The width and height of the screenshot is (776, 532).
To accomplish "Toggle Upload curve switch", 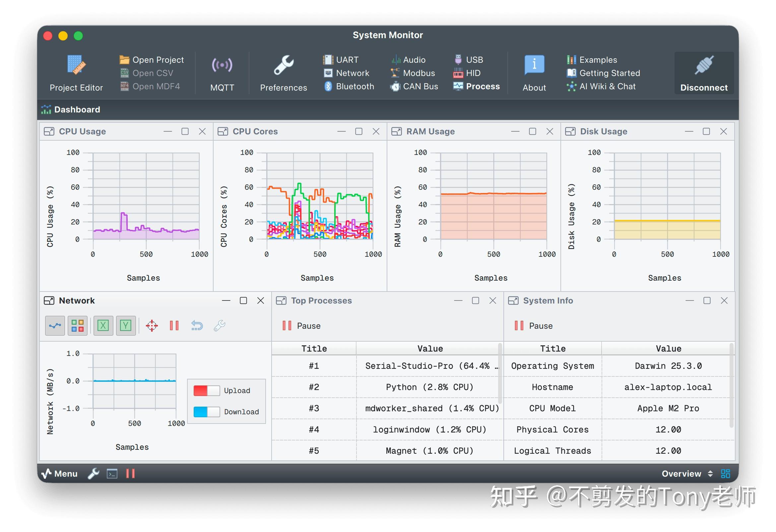I will pyautogui.click(x=206, y=391).
